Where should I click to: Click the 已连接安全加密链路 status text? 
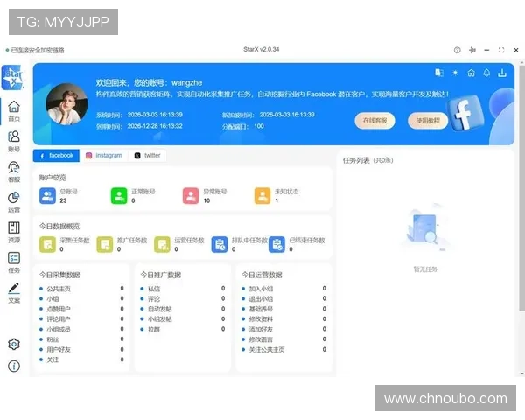click(38, 50)
